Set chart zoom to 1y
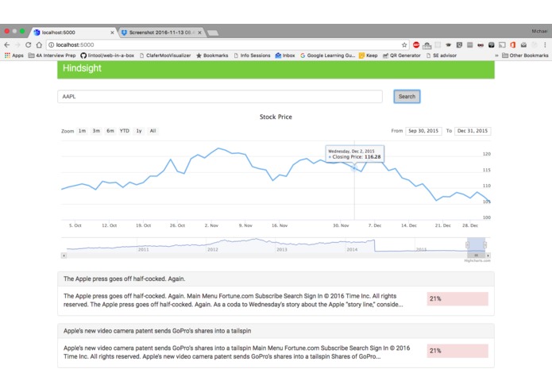Screen dimensions: 552x392 point(139,131)
